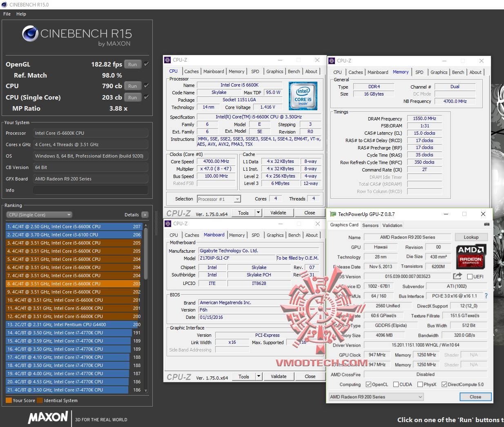Image resolution: width=504 pixels, height=427 pixels.
Task: Open About tab in top CPU-Z window
Action: [311, 71]
